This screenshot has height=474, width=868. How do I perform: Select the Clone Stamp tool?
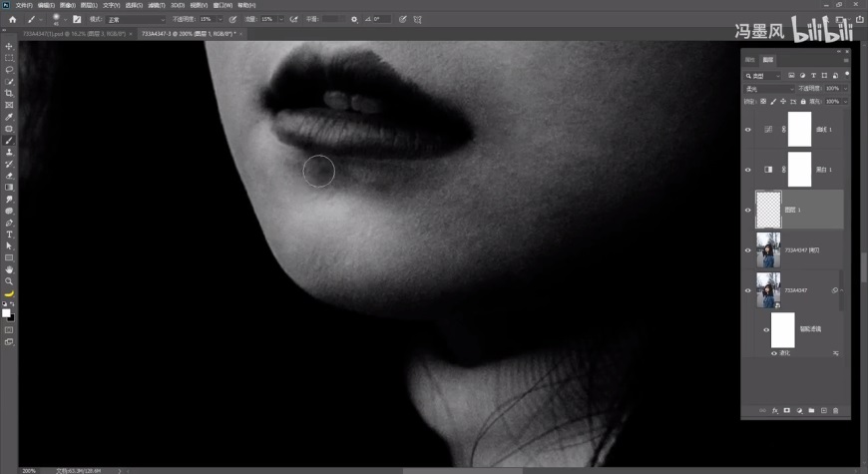(9, 153)
